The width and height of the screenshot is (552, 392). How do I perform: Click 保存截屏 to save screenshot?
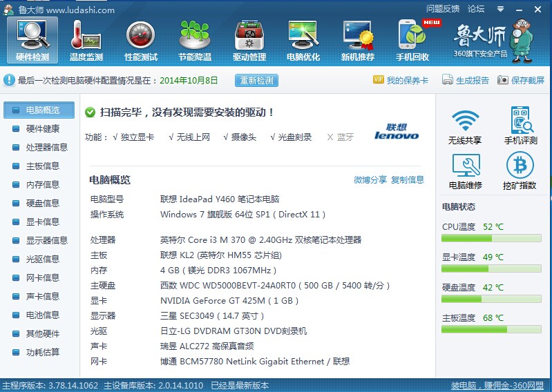(x=521, y=80)
